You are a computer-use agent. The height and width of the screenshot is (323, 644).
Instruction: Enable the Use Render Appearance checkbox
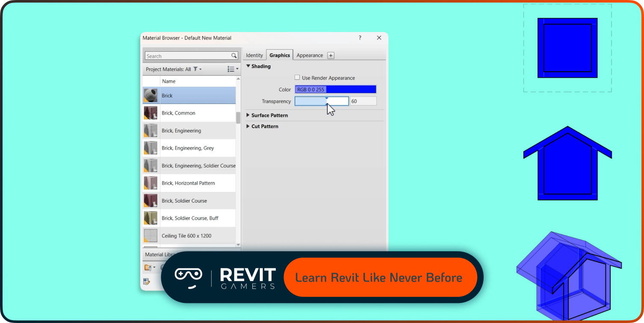(x=297, y=77)
